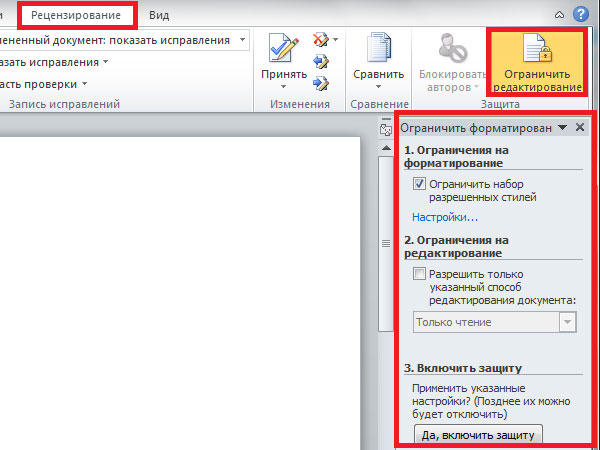Open the Только чтение dropdown
Screen dimensions: 600x450
tap(568, 322)
